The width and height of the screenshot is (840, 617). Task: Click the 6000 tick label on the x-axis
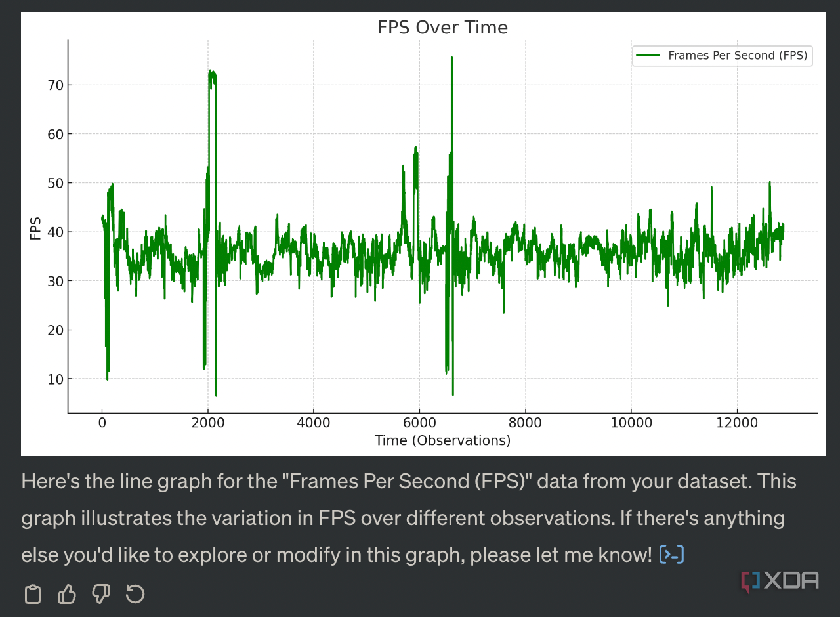pos(419,423)
